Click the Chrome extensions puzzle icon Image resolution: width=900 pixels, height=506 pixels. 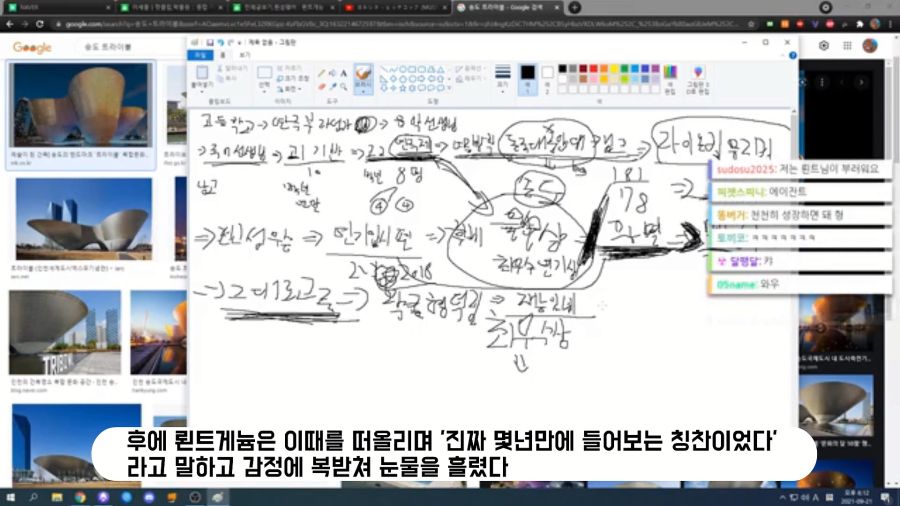859,24
